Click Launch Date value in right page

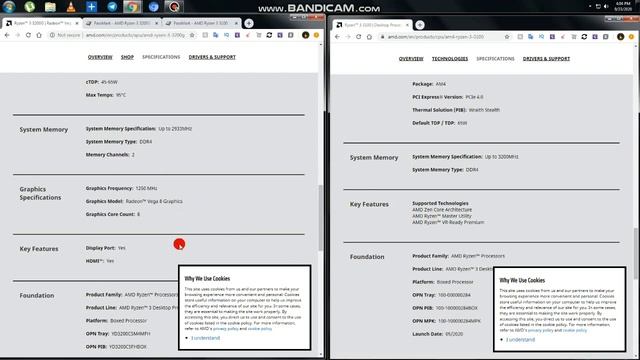[x=453, y=334]
